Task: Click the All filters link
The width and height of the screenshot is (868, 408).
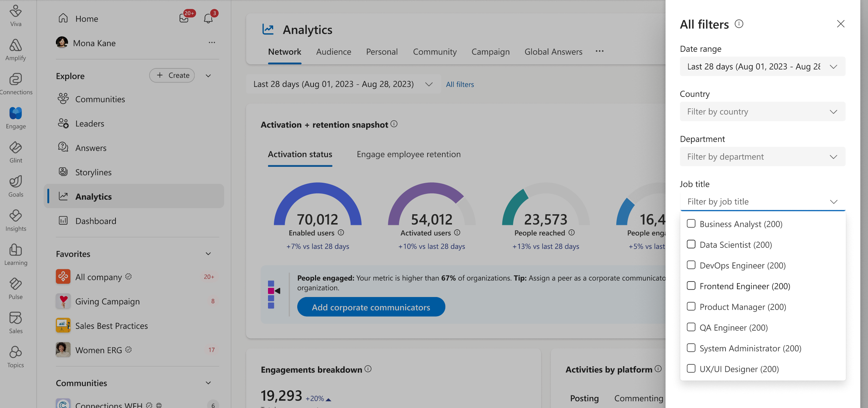Action: tap(460, 84)
